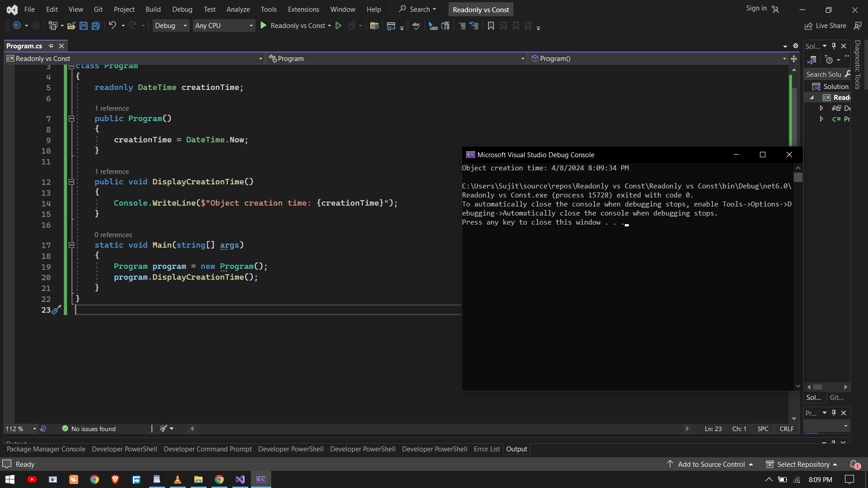Click the Search Solution Explorer magnifier icon

[847, 74]
